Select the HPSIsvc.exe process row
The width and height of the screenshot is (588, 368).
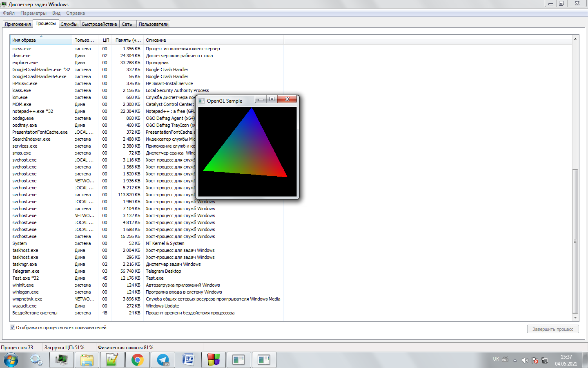[x=147, y=83]
